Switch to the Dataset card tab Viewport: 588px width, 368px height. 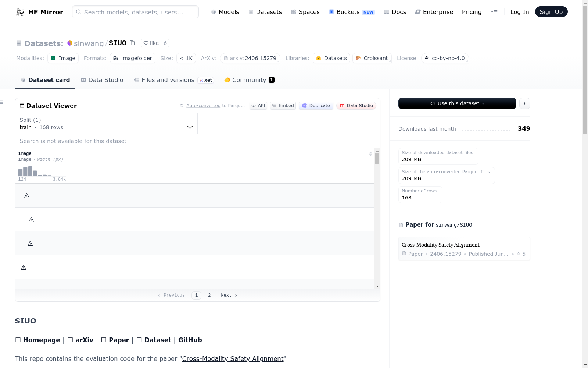coord(45,80)
